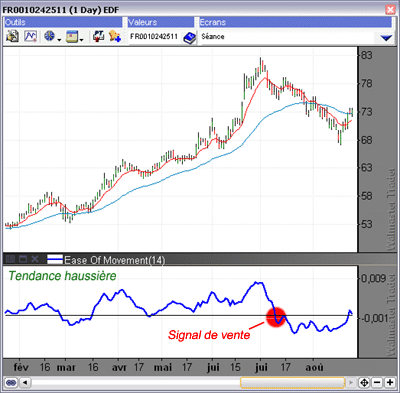
Task: Click the indicator panel split-layout icon
Action: pyautogui.click(x=10, y=259)
